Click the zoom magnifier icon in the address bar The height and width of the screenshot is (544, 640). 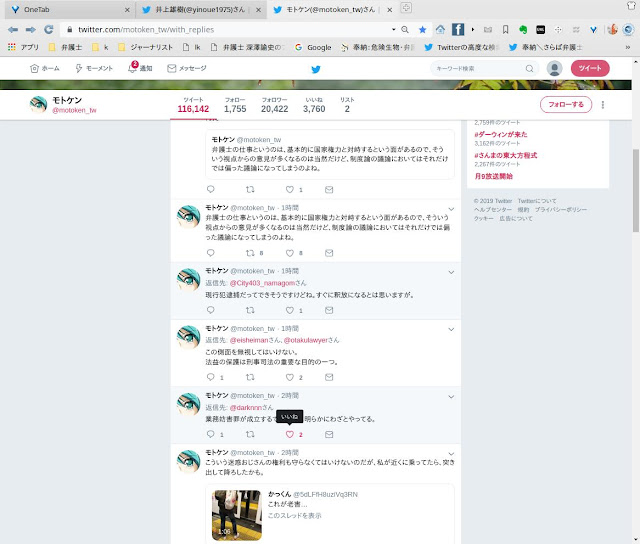click(405, 29)
